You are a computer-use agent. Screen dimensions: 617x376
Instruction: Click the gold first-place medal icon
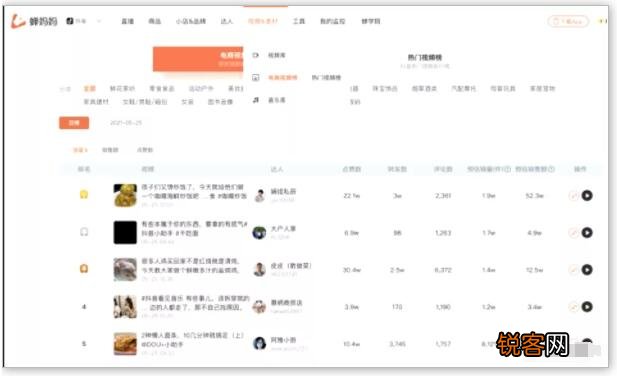(84, 194)
